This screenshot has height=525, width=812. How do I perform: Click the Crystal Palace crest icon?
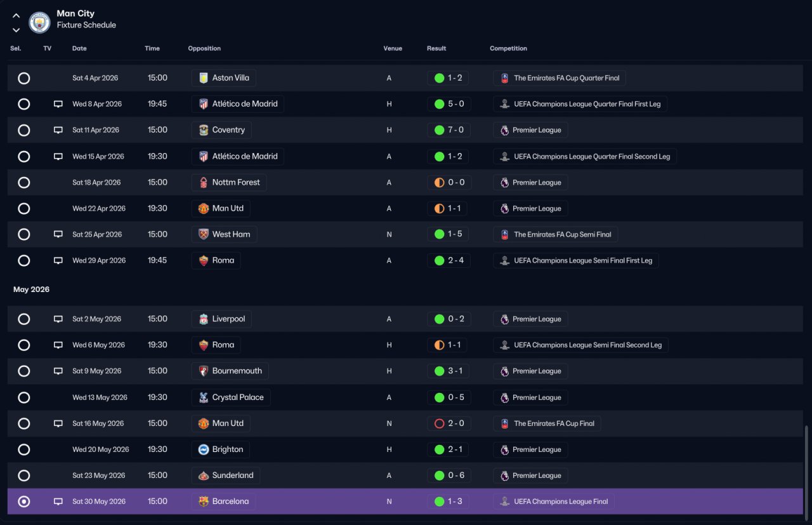(204, 397)
